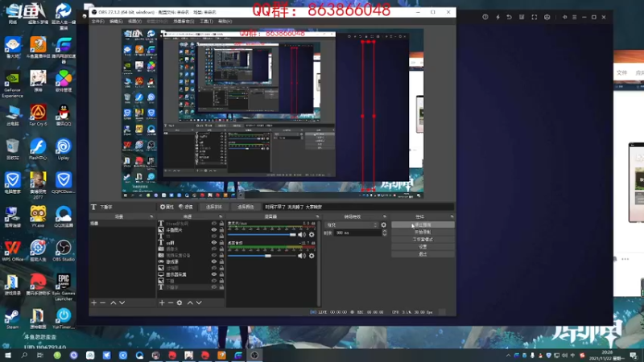Open the File menu in OBS
This screenshot has height=362, width=644.
point(97,22)
